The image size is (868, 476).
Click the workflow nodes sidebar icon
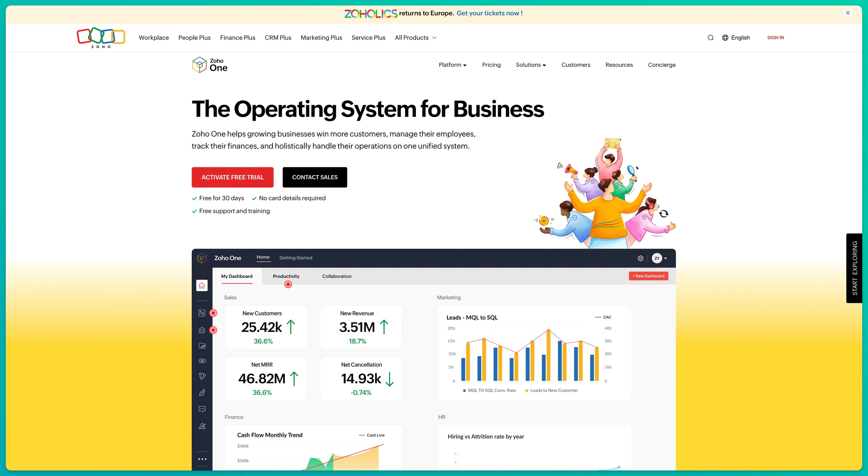(202, 376)
